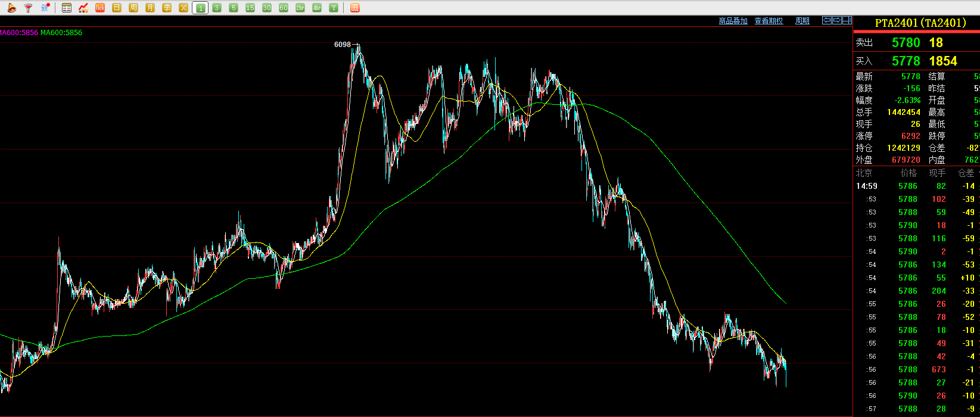Click the right arrow chart navigation icon

(x=836, y=20)
